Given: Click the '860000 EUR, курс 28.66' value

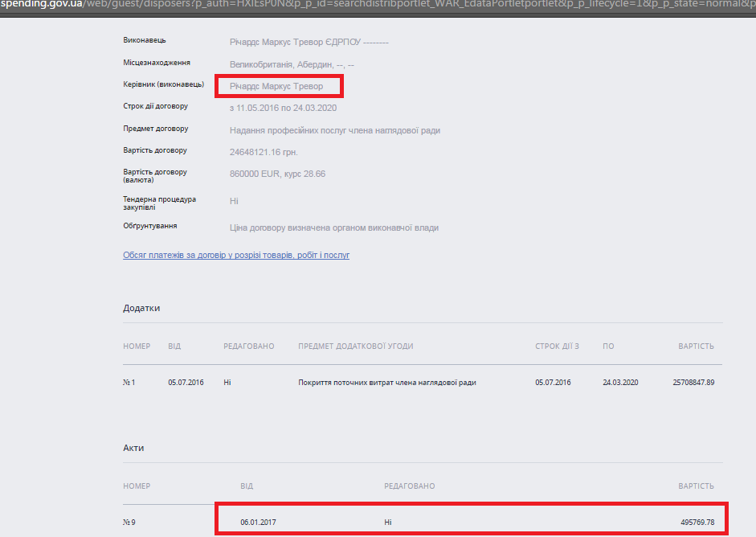Looking at the screenshot, I should pos(277,174).
